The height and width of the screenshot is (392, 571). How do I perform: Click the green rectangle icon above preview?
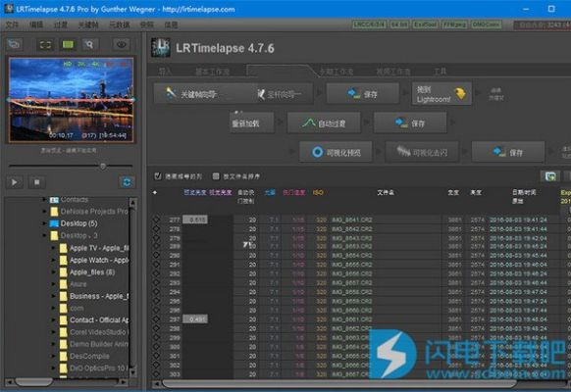[x=68, y=44]
